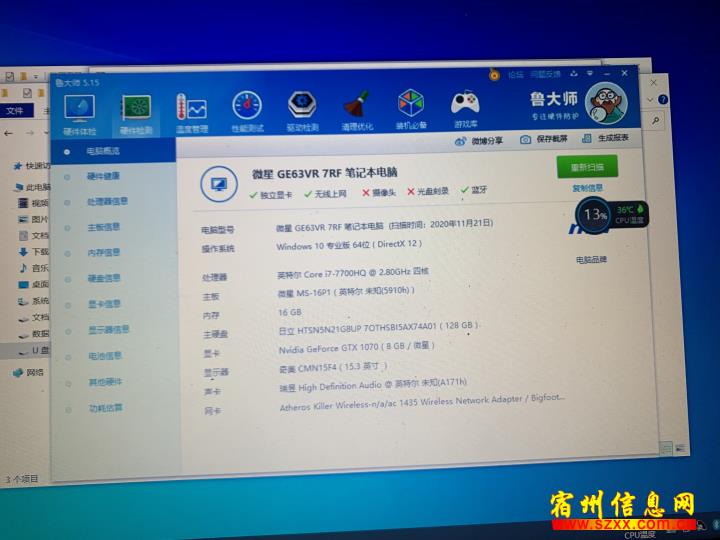Click 微博分享 text label
Image resolution: width=720 pixels, height=540 pixels.
click(487, 141)
